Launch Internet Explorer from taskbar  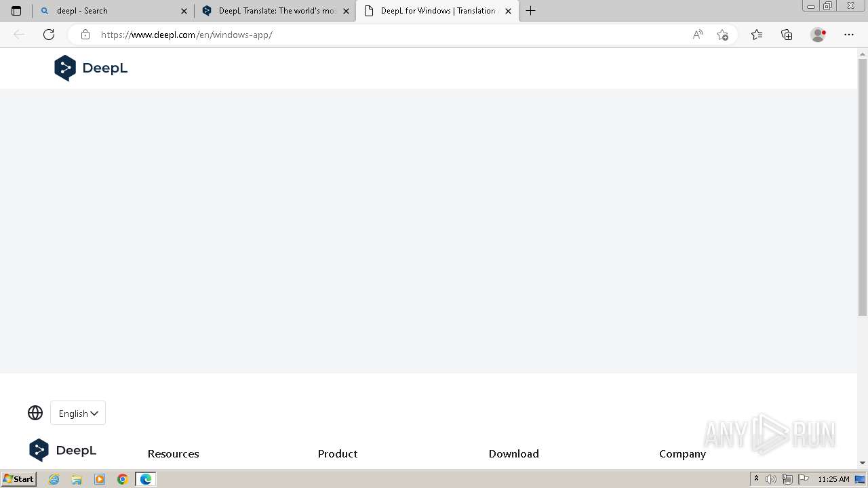pyautogui.click(x=54, y=479)
